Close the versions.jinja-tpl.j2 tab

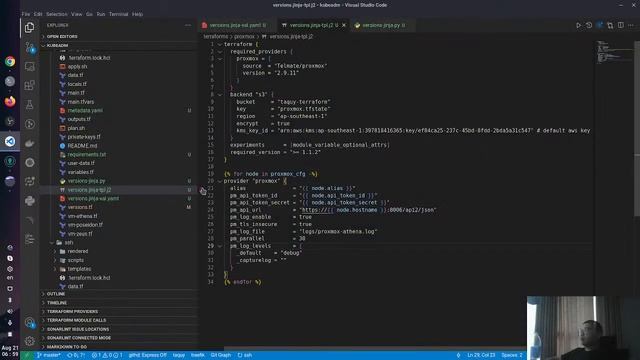[344, 25]
